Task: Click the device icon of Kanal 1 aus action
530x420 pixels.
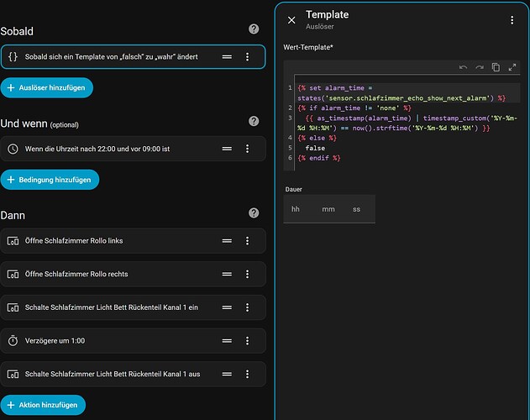Action: pyautogui.click(x=13, y=374)
